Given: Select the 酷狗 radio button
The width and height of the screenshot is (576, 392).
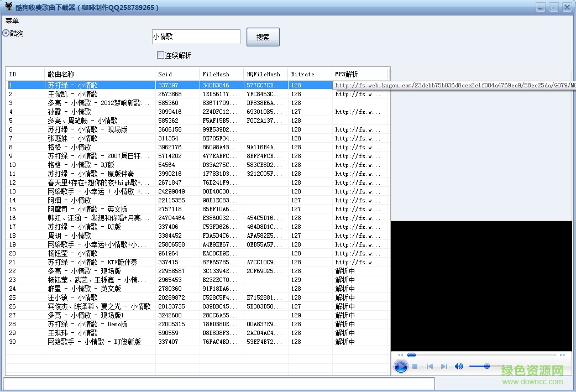Looking at the screenshot, I should (x=7, y=33).
